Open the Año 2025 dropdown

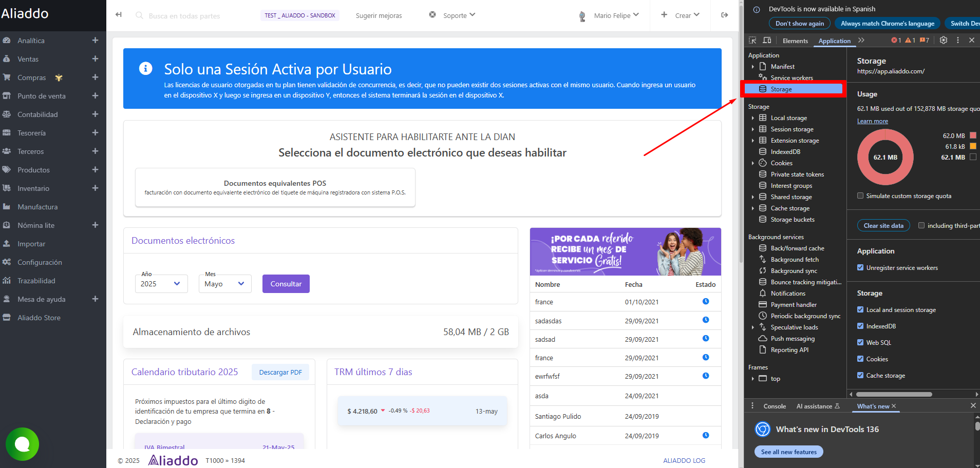pyautogui.click(x=161, y=284)
